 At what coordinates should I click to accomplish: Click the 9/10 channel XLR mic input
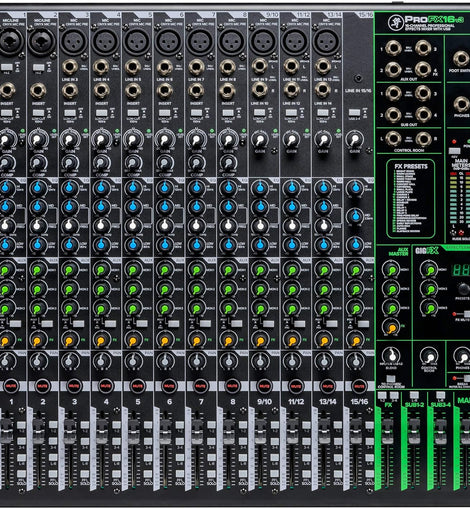(x=263, y=42)
